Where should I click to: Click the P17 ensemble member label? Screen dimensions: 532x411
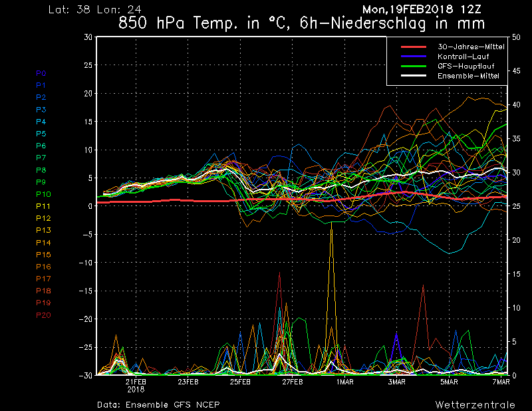[x=43, y=279]
